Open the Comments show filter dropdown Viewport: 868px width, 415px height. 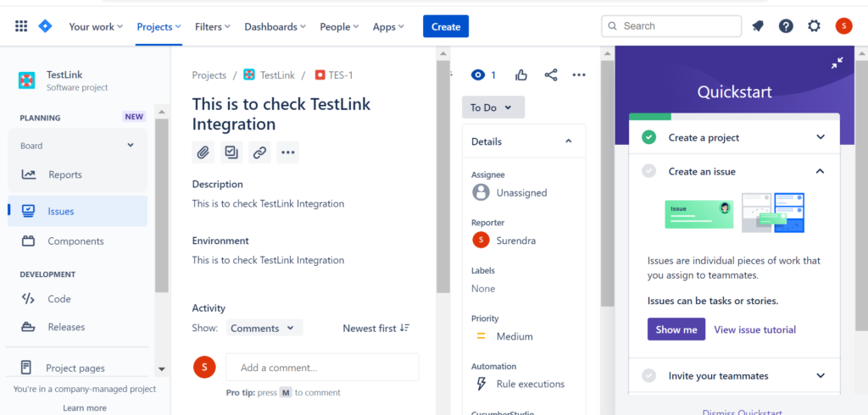pyautogui.click(x=264, y=328)
